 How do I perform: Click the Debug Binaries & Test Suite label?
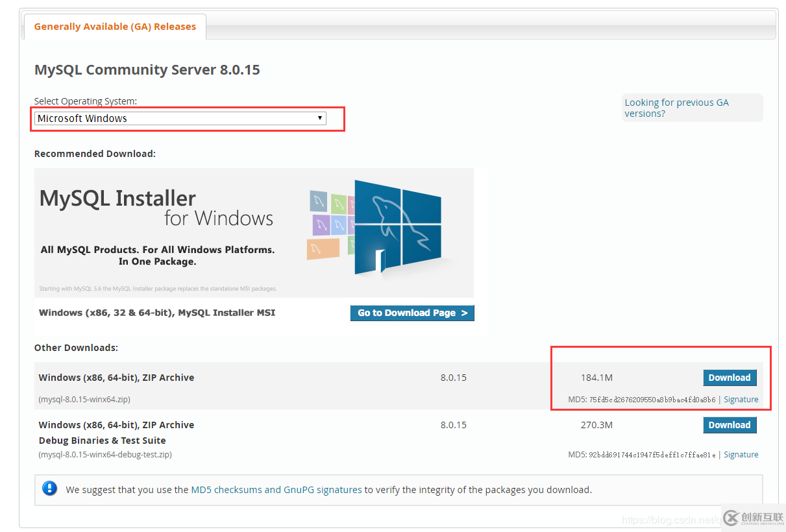click(102, 441)
